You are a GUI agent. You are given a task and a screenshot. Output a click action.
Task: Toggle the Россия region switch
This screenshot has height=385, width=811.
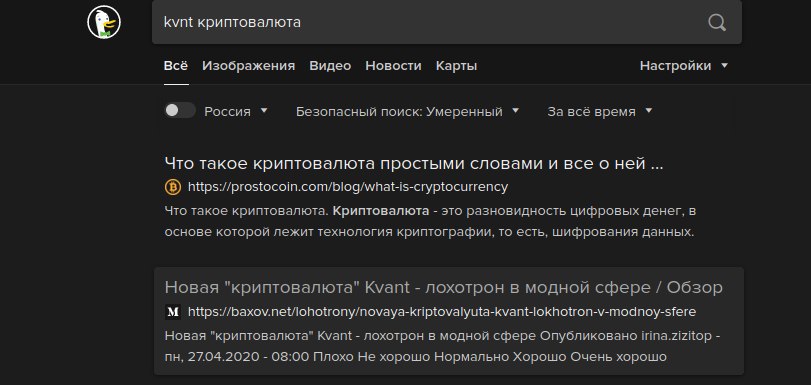pos(180,111)
